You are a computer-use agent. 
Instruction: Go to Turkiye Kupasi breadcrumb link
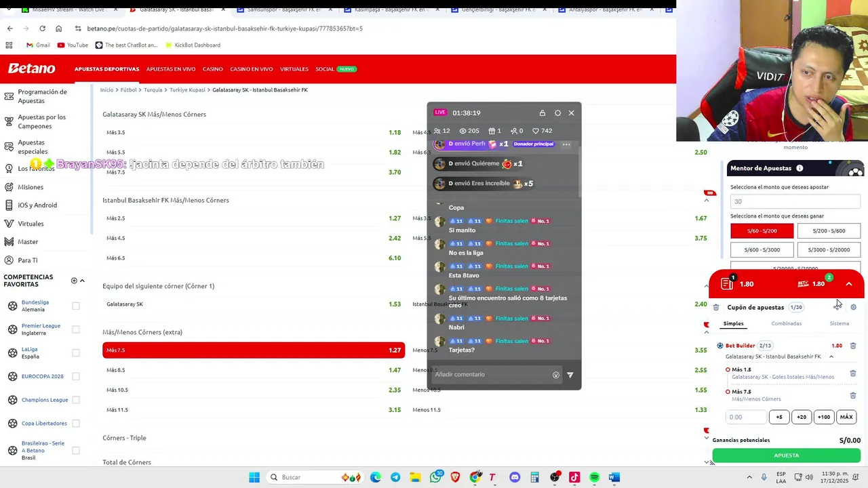coord(187,90)
